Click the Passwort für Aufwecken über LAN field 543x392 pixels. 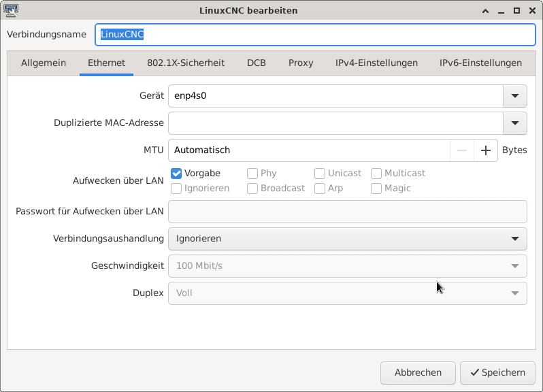click(347, 212)
